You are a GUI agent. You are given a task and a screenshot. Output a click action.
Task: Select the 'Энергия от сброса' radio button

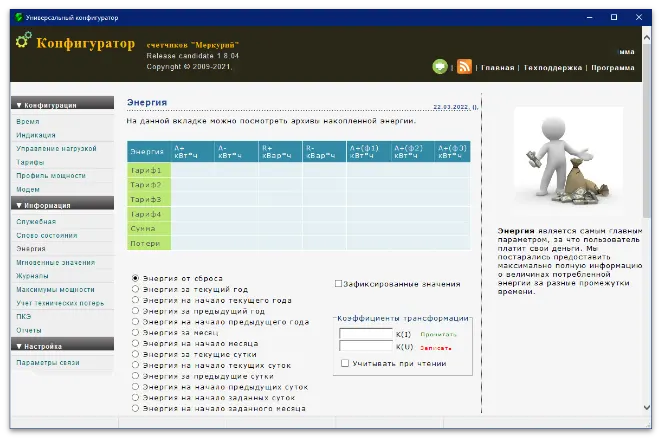point(136,278)
